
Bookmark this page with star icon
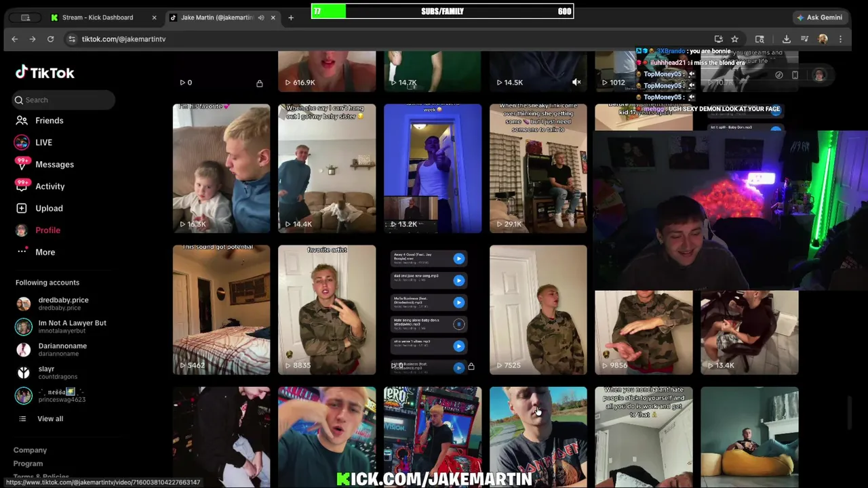pyautogui.click(x=734, y=39)
